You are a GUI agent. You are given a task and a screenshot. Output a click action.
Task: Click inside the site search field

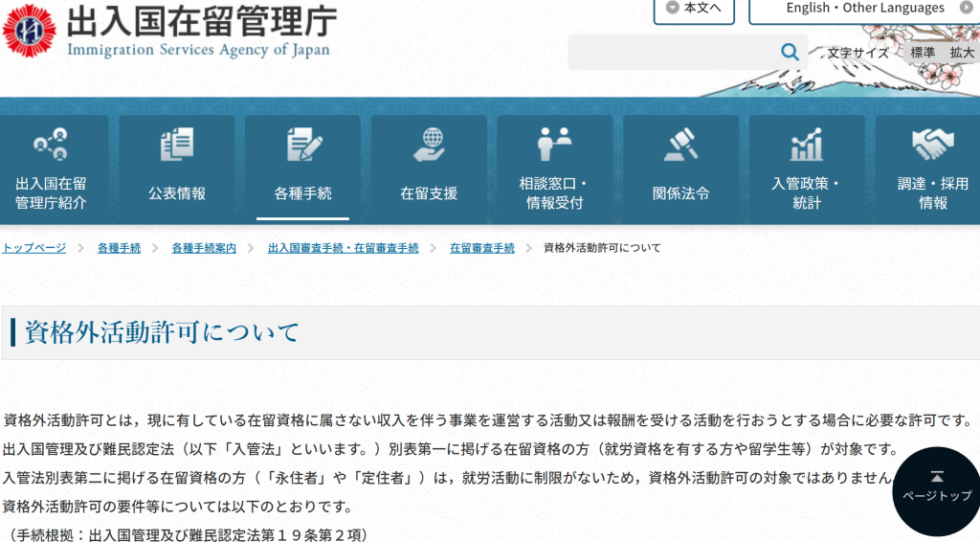(x=670, y=52)
